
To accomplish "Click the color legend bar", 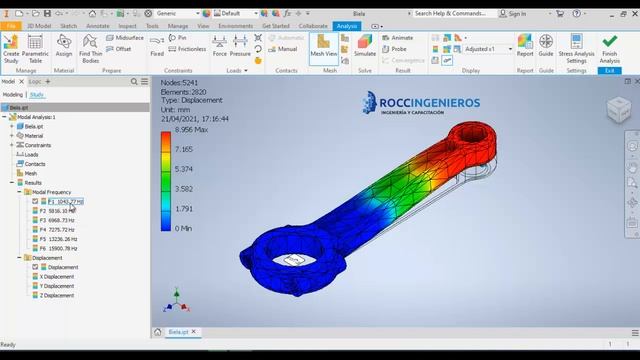I will click(x=166, y=181).
